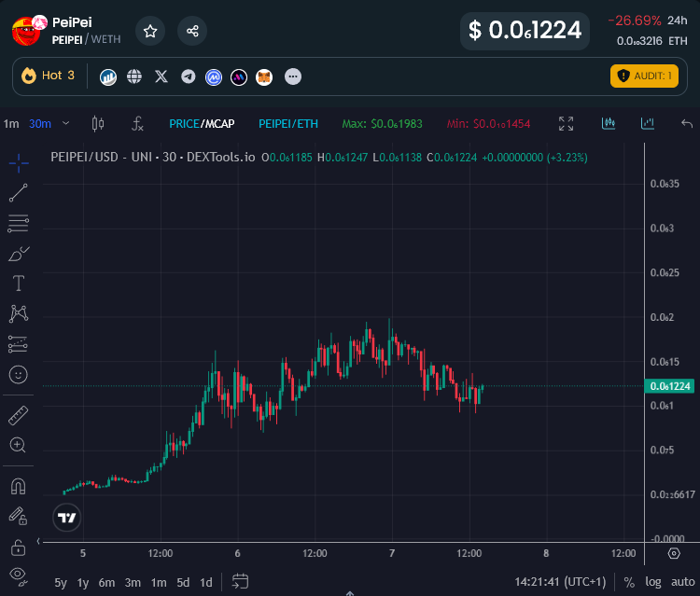
Task: Enter fullscreen chart mode
Action: 567,123
